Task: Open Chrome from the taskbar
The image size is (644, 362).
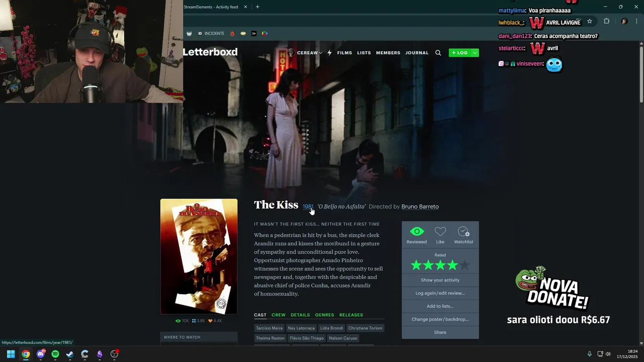Action: click(26, 354)
